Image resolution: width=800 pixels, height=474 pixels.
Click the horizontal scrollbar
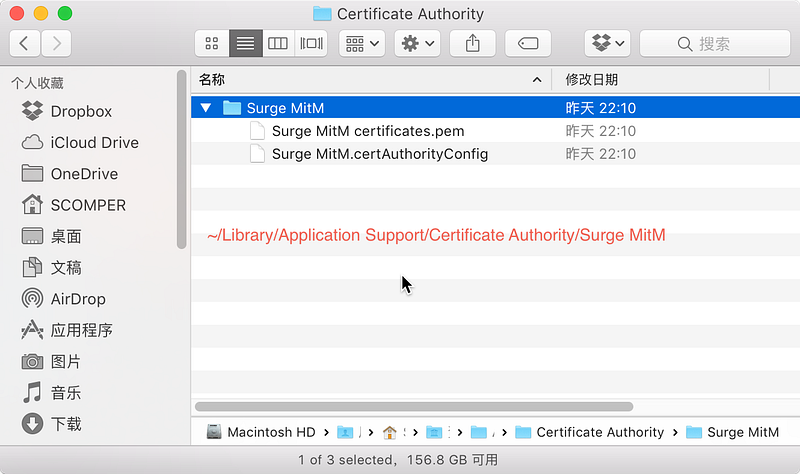click(x=414, y=407)
